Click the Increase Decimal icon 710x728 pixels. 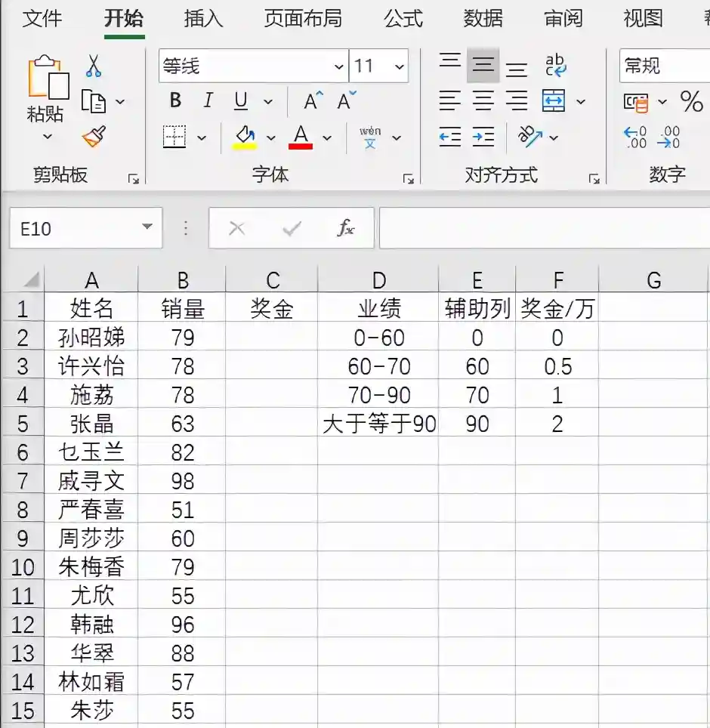635,137
